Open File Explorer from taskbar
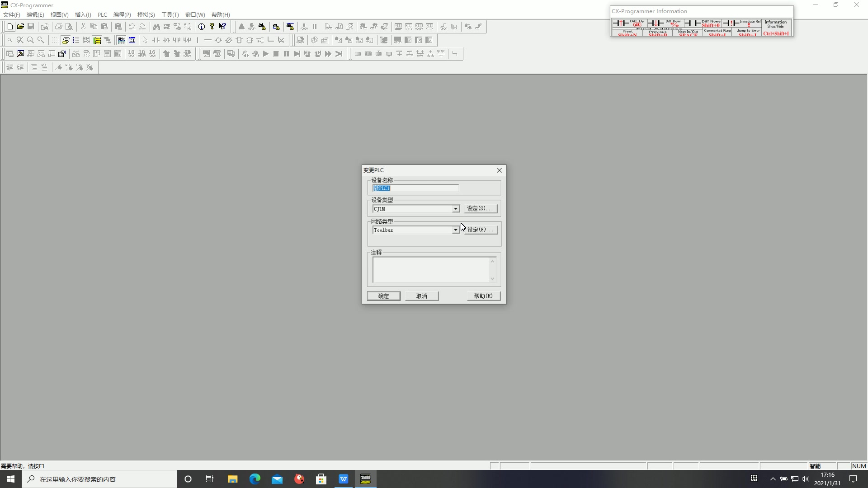 [233, 479]
